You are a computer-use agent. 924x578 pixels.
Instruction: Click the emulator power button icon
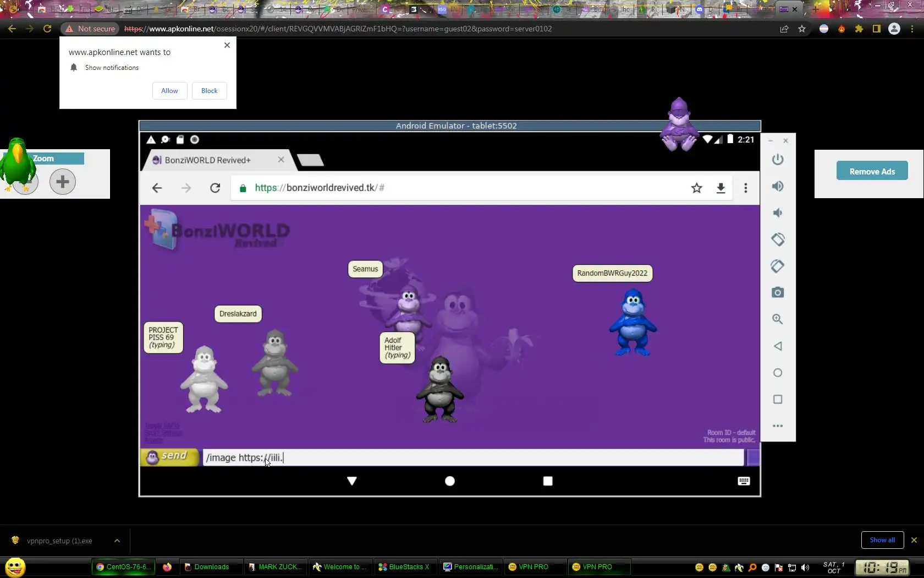pos(777,160)
